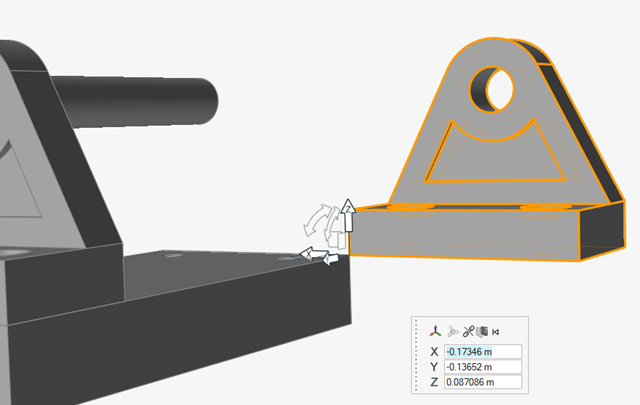
Task: Click the broken chain link icon
Action: 467,330
